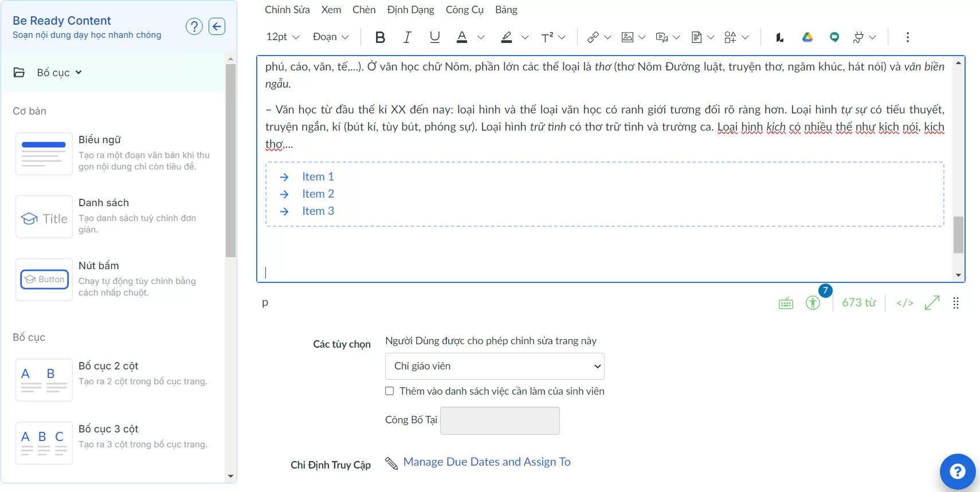The image size is (980, 492).
Task: Open the Định Dạng menu
Action: coord(410,10)
